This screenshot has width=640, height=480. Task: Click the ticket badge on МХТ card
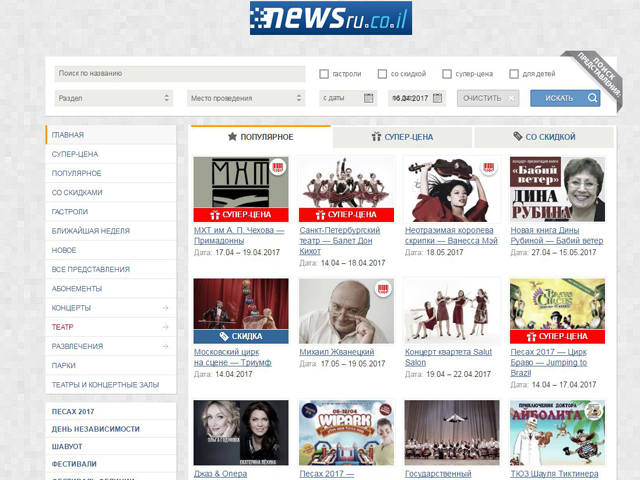[278, 167]
